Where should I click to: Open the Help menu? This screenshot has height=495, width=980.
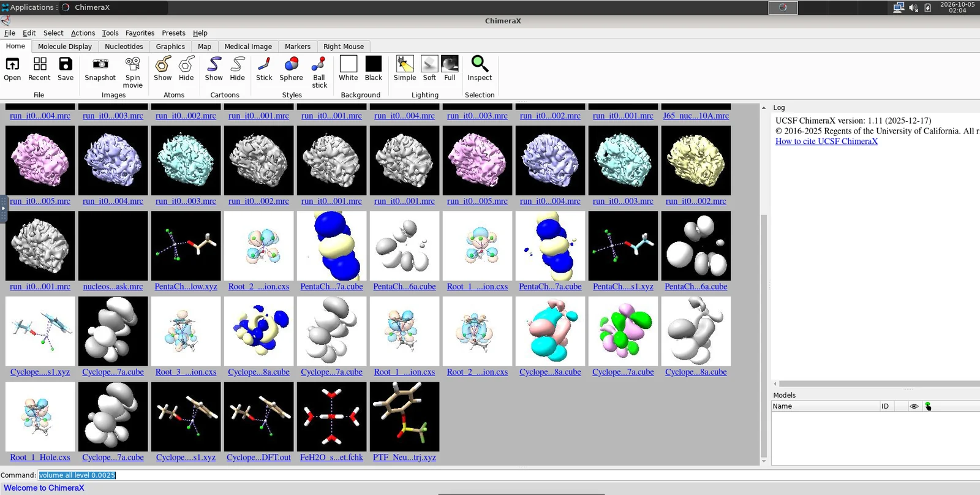[x=200, y=33]
